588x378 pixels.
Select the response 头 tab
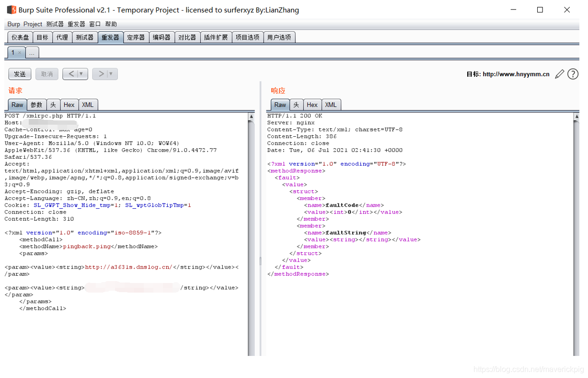(296, 105)
